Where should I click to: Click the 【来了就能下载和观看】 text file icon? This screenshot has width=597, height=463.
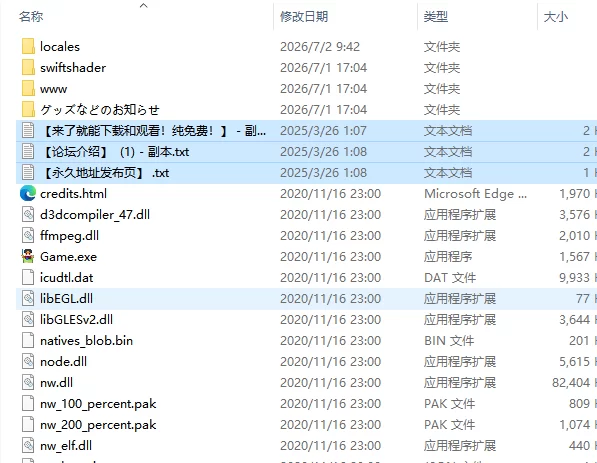[x=28, y=131]
